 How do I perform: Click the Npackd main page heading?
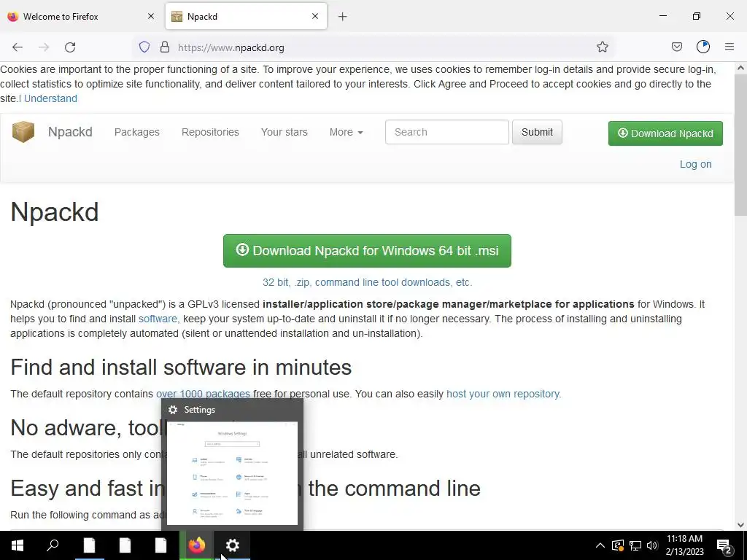[x=54, y=211]
